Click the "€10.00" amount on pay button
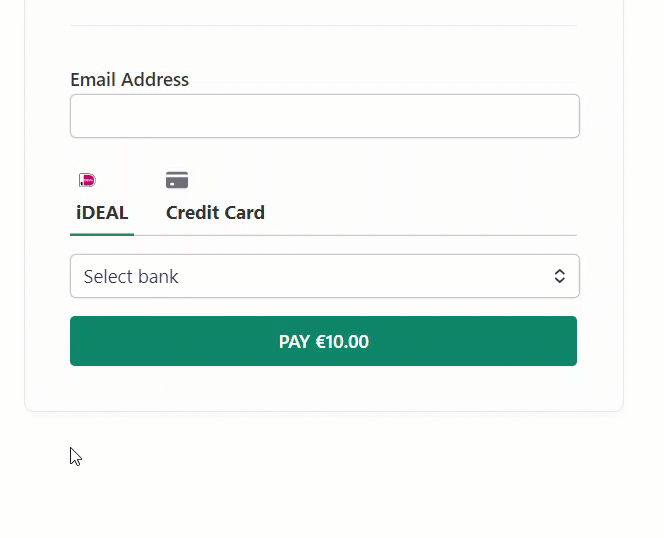The width and height of the screenshot is (664, 538). (342, 342)
